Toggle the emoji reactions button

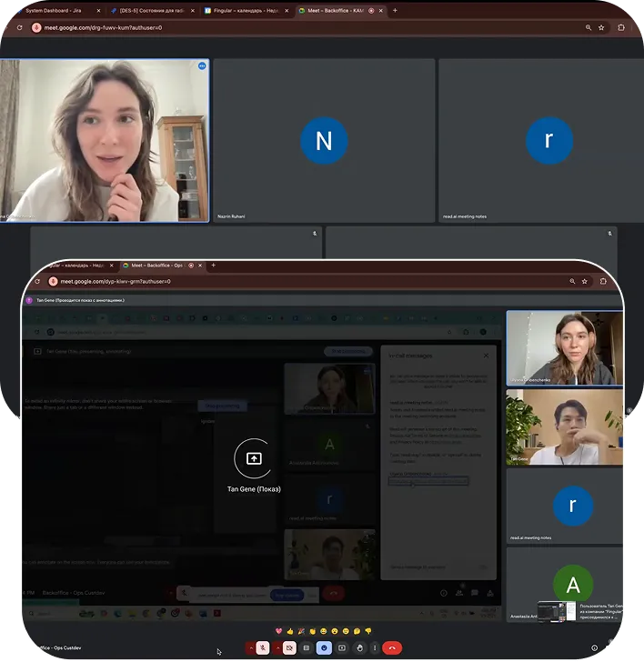point(324,647)
